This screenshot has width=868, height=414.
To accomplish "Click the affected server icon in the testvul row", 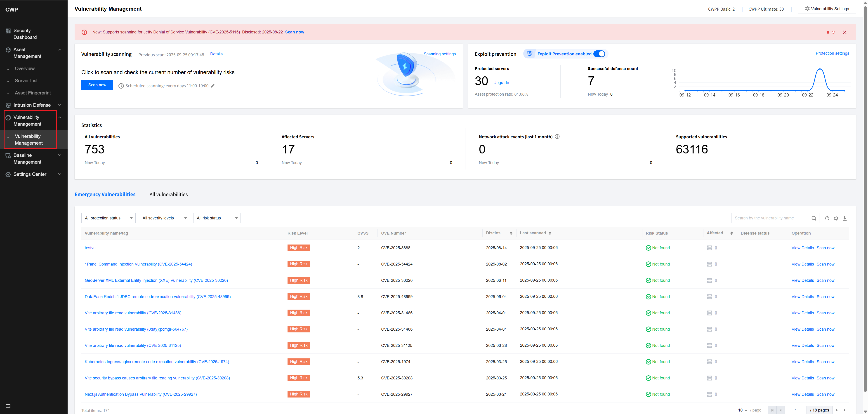I will (709, 248).
